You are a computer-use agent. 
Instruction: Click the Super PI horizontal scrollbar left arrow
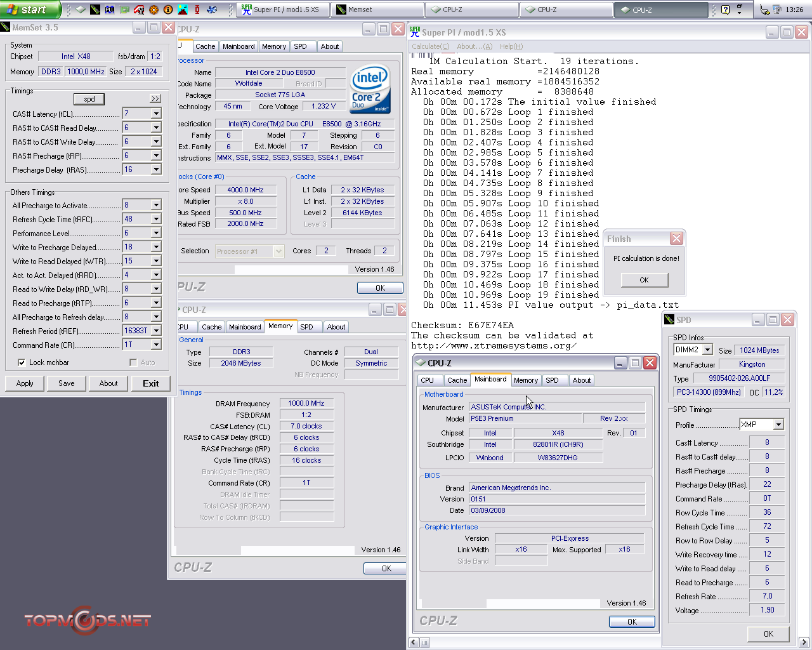pyautogui.click(x=414, y=643)
